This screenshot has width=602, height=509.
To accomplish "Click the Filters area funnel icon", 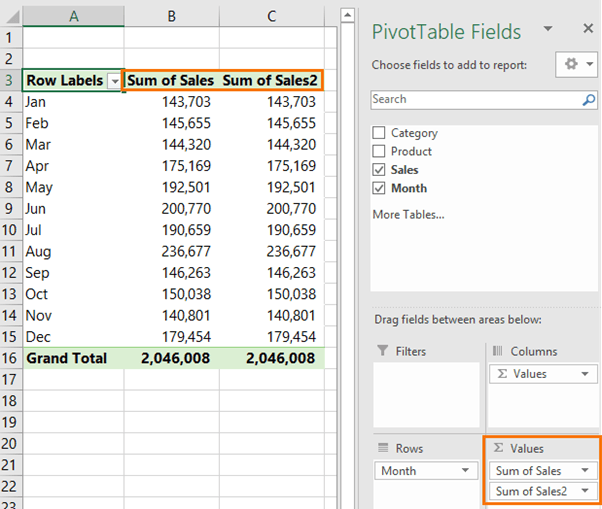I will tap(382, 350).
